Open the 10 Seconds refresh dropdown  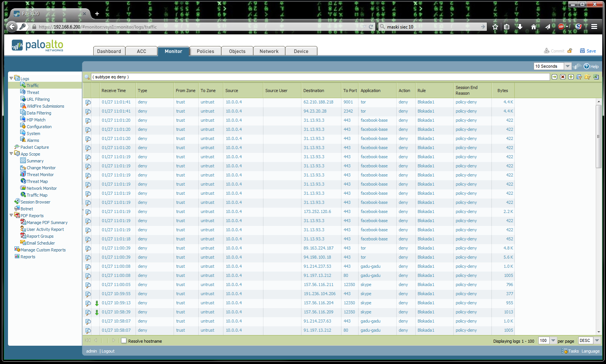point(568,66)
